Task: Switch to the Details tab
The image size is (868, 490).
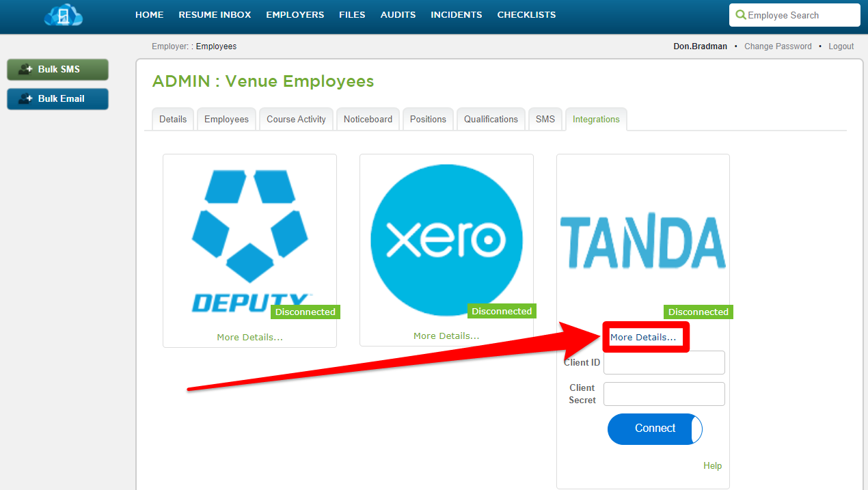Action: 172,119
